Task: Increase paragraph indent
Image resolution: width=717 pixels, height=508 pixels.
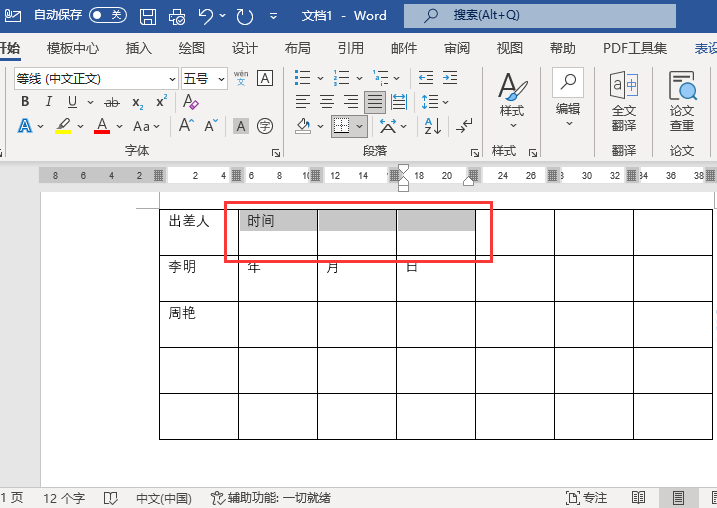Action: [450, 78]
